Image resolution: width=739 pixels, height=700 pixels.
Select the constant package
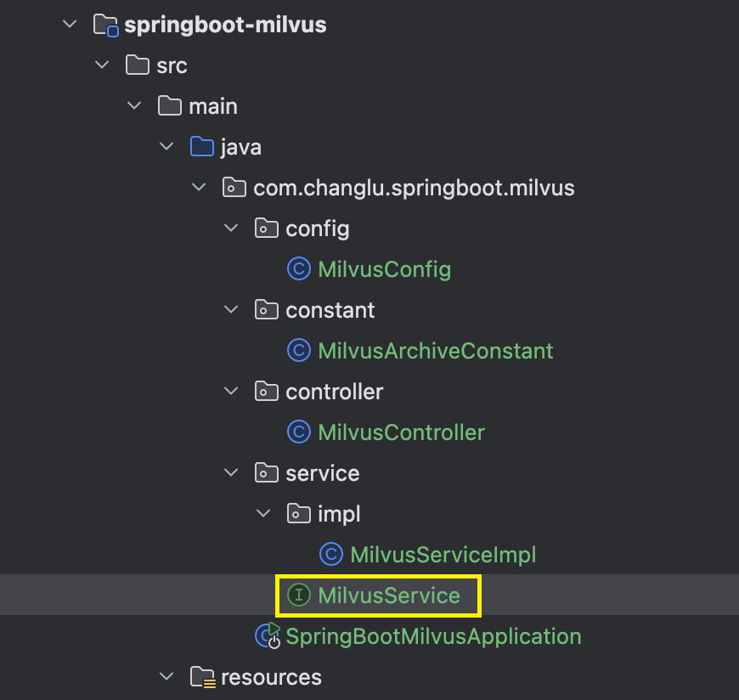click(x=330, y=310)
